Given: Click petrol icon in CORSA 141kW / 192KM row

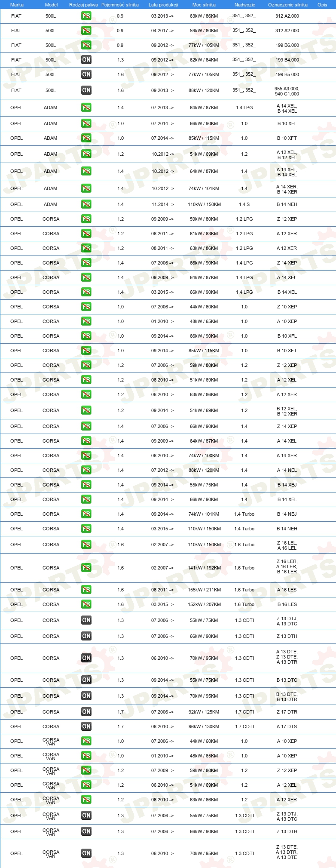Looking at the screenshot, I should (86, 568).
